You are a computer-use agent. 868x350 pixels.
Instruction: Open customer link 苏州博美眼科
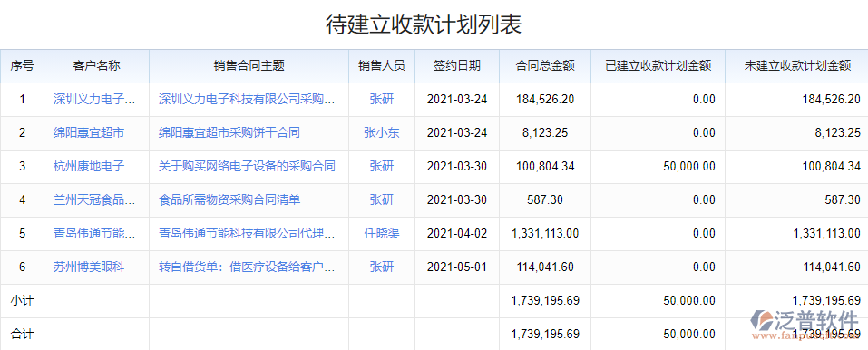click(89, 267)
